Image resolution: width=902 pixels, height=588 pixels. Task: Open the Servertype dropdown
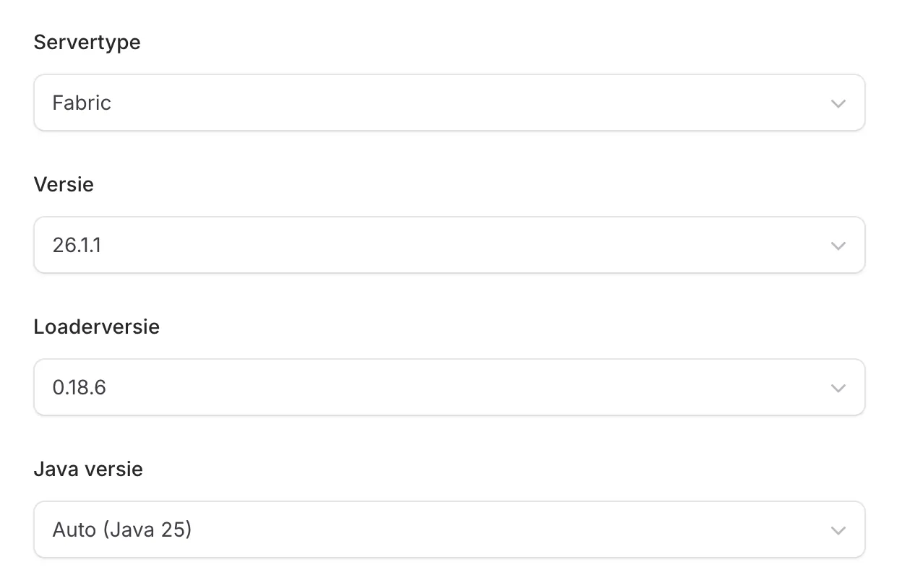pos(449,103)
